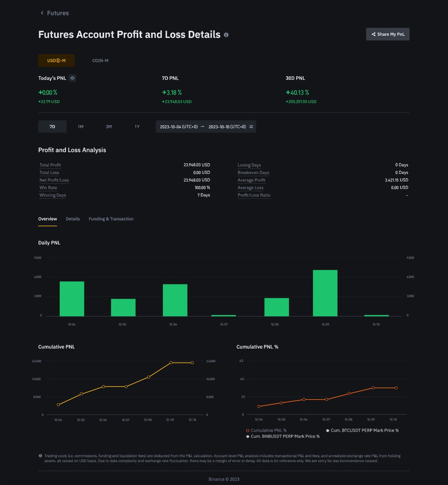Screen dimensions: 448x485
Task: Toggle the Cum. BTCUSDT PERP Mark Price % legend
Action: pos(362,430)
